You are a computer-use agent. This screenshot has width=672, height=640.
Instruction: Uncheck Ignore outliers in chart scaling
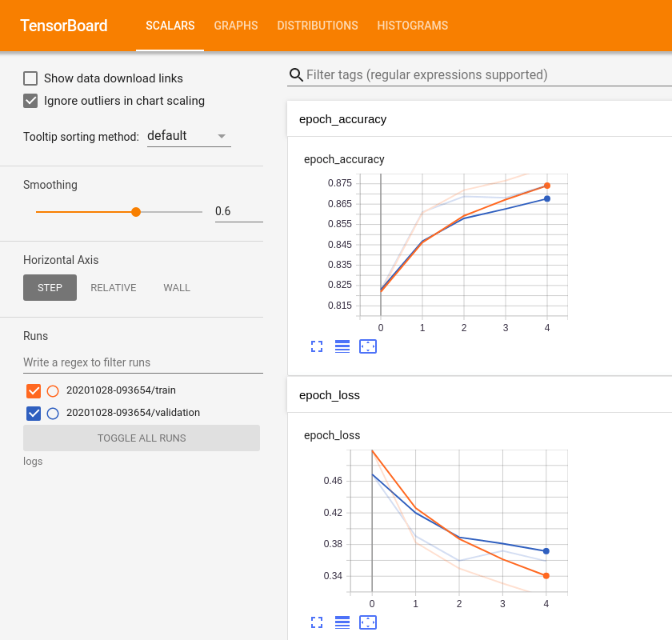[x=30, y=101]
